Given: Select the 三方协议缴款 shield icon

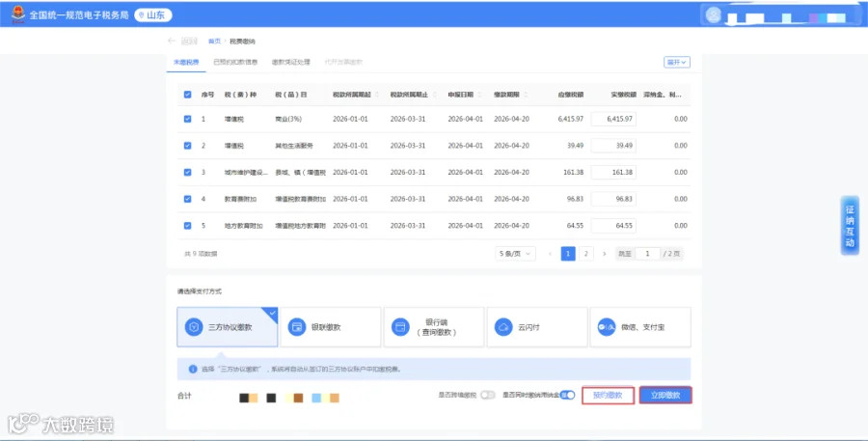Looking at the screenshot, I should 193,327.
